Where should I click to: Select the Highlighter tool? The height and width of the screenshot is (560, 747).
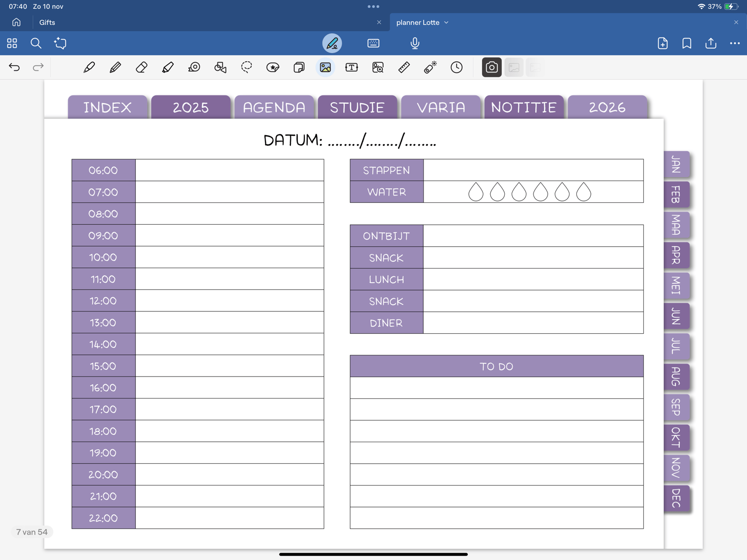tap(168, 67)
